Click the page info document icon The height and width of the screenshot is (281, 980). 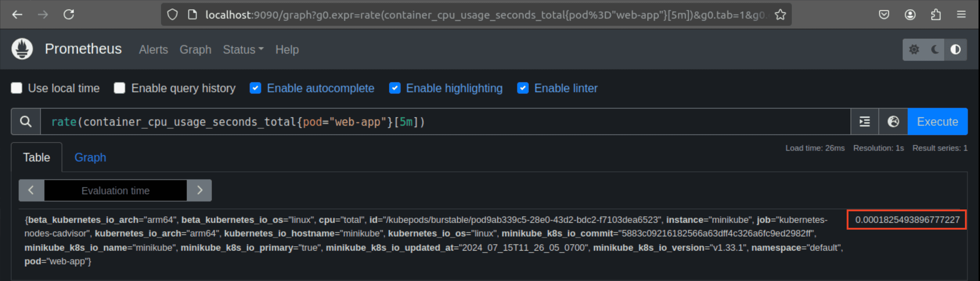click(192, 14)
